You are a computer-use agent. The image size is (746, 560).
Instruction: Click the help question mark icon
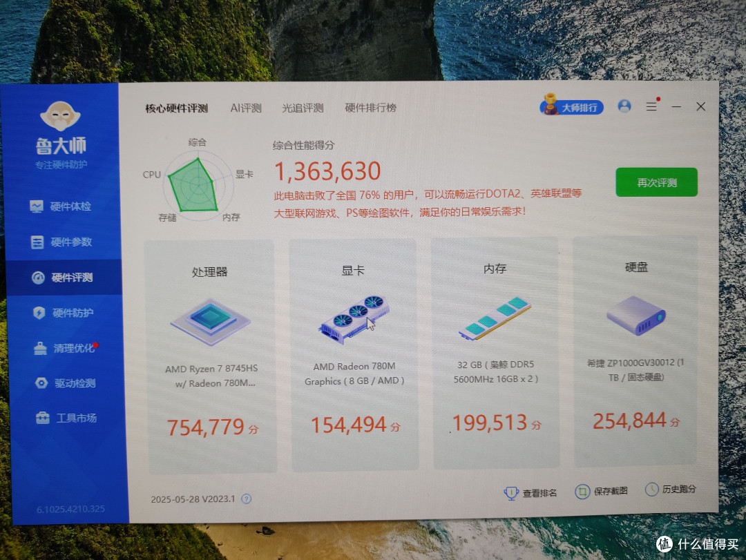(x=247, y=499)
